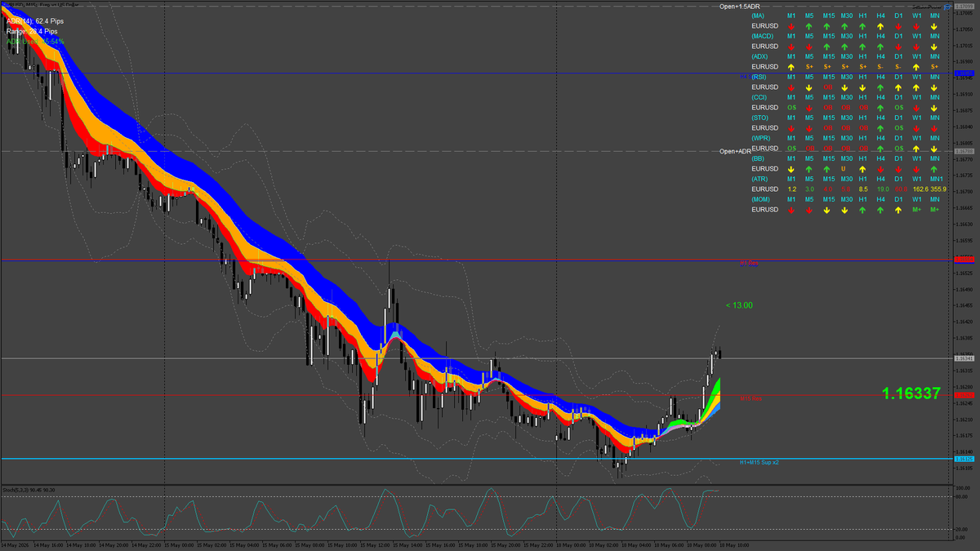Click the (BB) indicator label

pyautogui.click(x=759, y=158)
